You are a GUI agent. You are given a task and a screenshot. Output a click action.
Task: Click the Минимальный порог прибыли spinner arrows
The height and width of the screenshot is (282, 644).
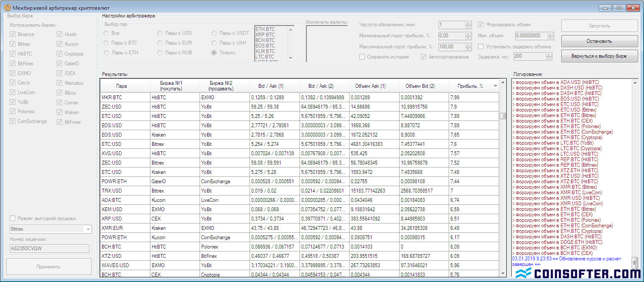click(468, 36)
